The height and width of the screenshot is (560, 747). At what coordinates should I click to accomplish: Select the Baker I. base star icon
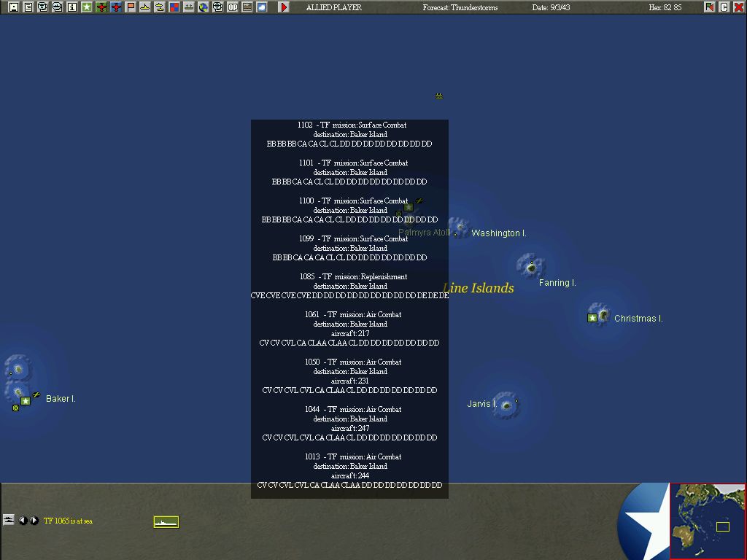tap(26, 401)
